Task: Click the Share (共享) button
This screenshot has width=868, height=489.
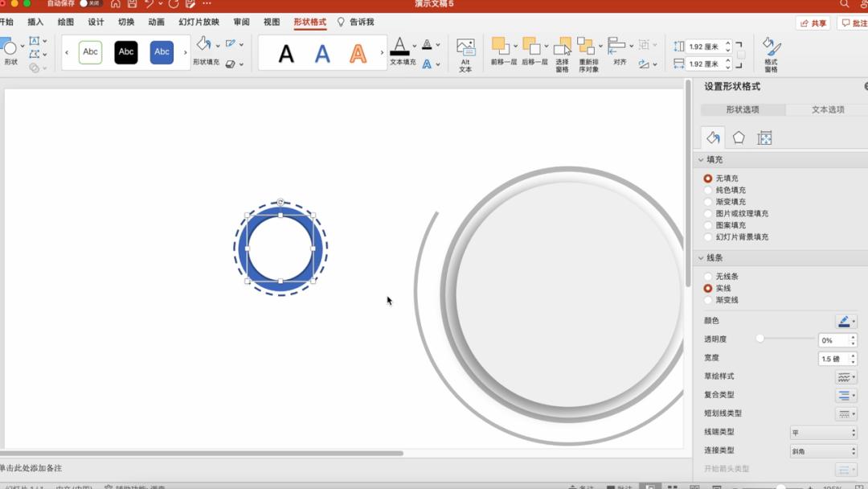Action: [x=813, y=23]
